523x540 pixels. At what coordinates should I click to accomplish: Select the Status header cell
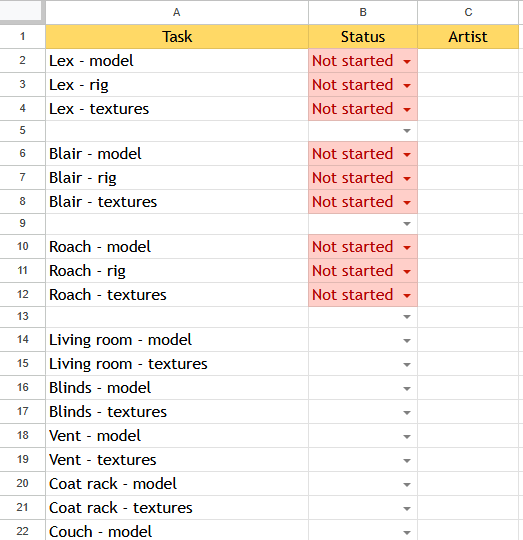pyautogui.click(x=363, y=37)
